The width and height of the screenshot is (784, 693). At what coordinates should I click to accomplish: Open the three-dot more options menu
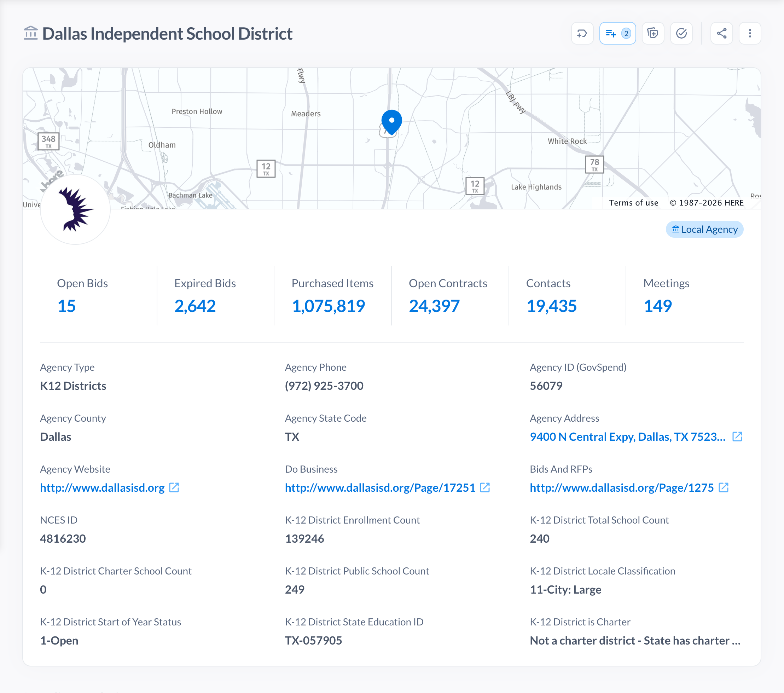tap(749, 33)
